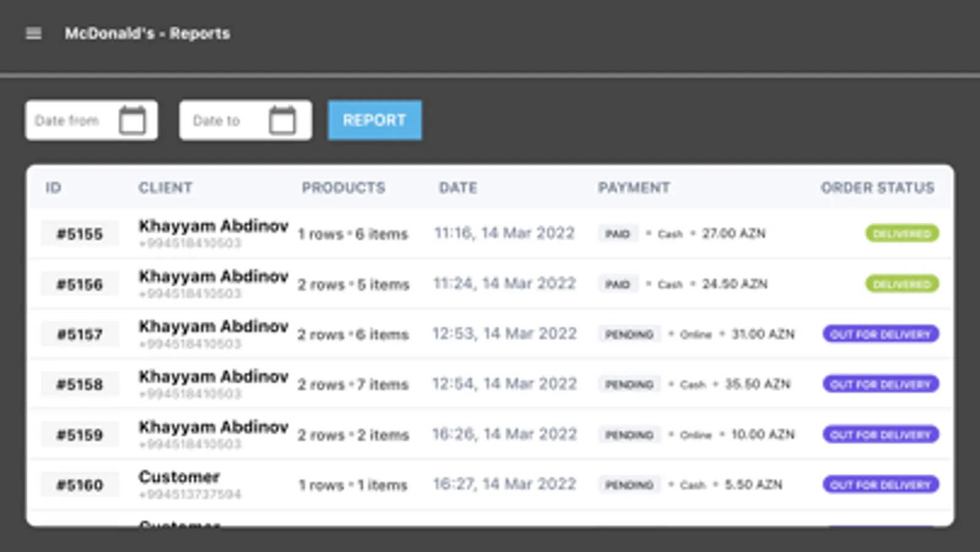Sort by the PAYMENT column header
Screen dimensions: 980x552
click(x=634, y=188)
